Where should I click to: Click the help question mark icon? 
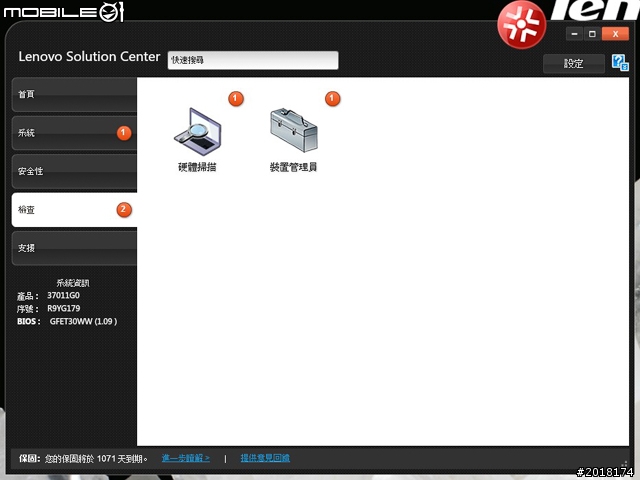[620, 63]
